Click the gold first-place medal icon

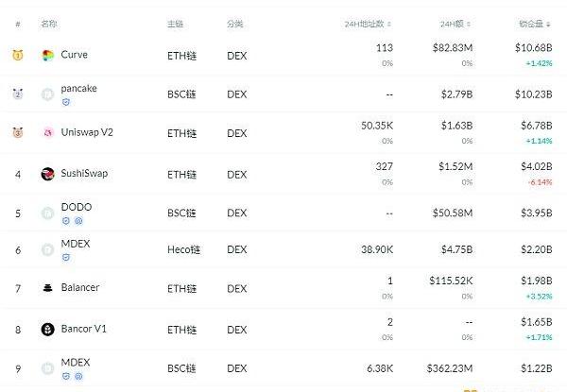click(x=17, y=56)
